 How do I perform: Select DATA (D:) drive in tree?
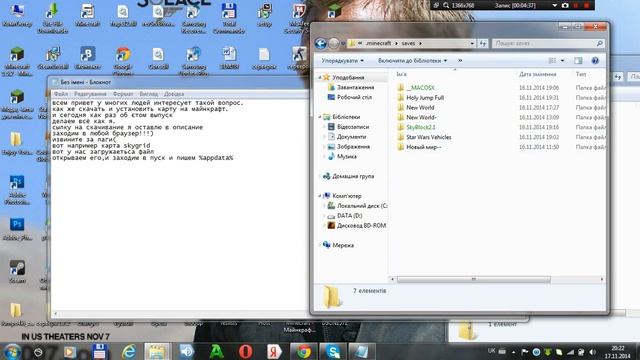point(345,216)
